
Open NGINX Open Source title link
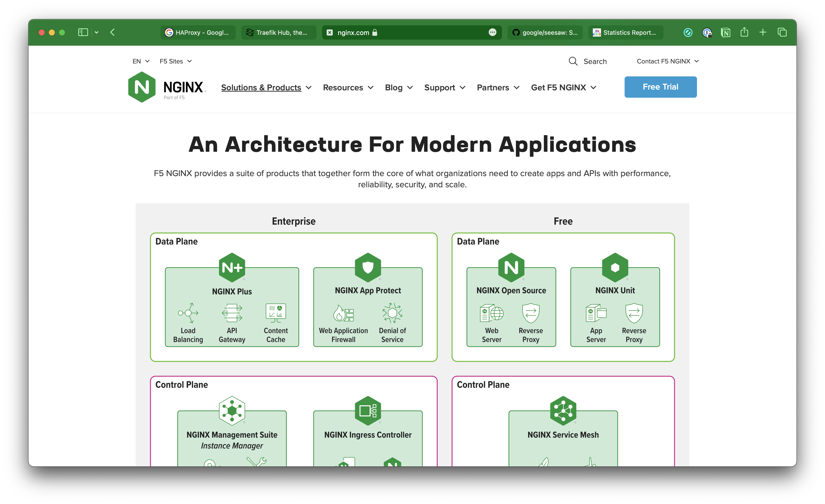(511, 290)
